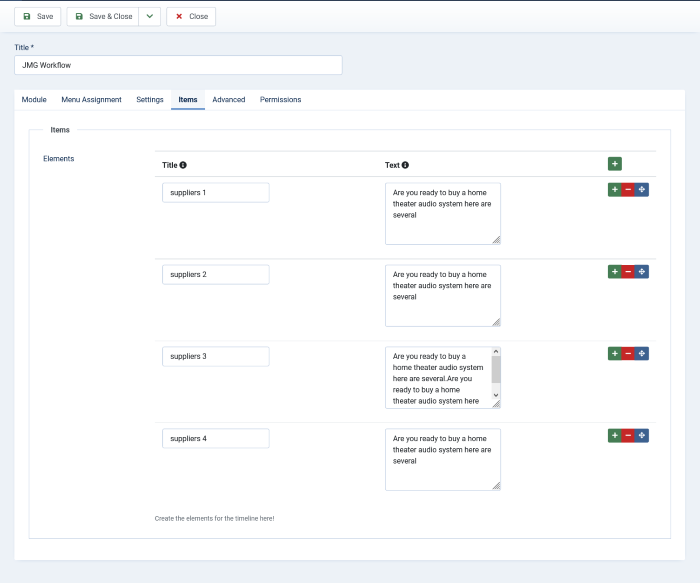The height and width of the screenshot is (583, 700).
Task: Click green add button in Items header row
Action: click(x=614, y=164)
